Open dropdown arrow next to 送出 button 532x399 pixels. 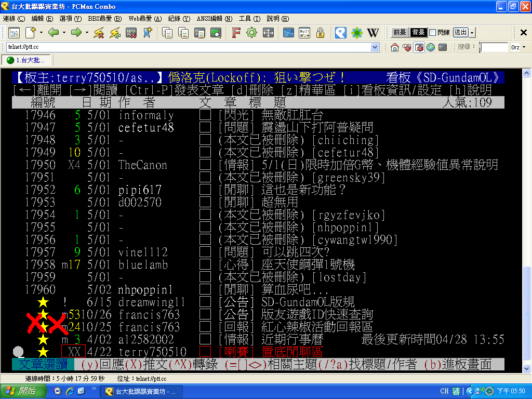click(x=472, y=33)
